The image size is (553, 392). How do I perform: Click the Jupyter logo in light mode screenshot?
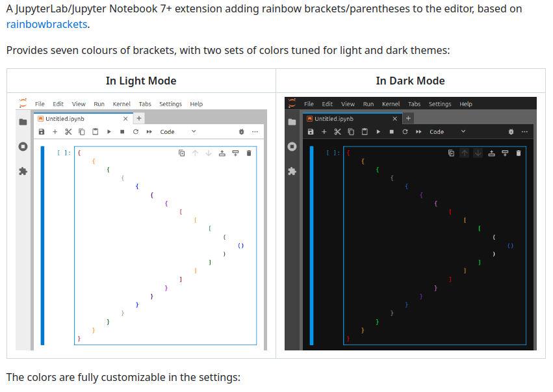pyautogui.click(x=23, y=103)
